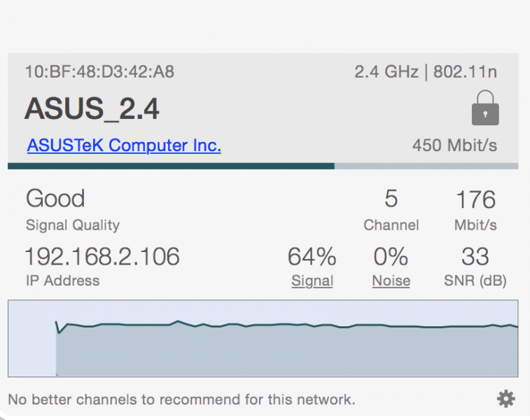
Task: Click the SNR value 33
Action: click(x=475, y=256)
